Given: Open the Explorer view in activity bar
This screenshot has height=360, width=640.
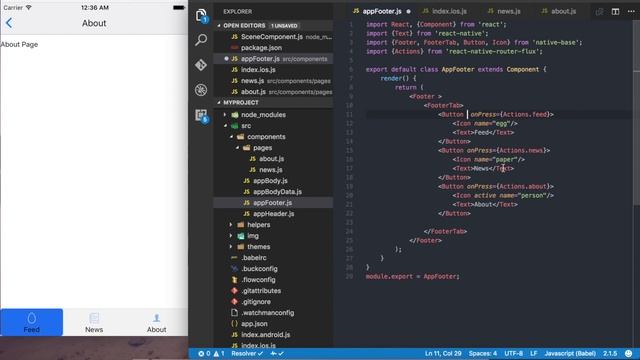Looking at the screenshot, I should (201, 16).
